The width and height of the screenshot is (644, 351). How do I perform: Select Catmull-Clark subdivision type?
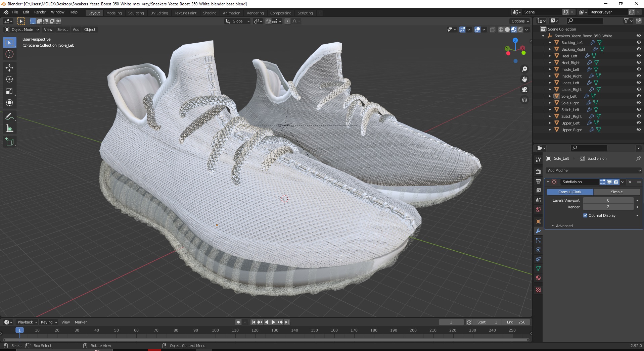(570, 192)
